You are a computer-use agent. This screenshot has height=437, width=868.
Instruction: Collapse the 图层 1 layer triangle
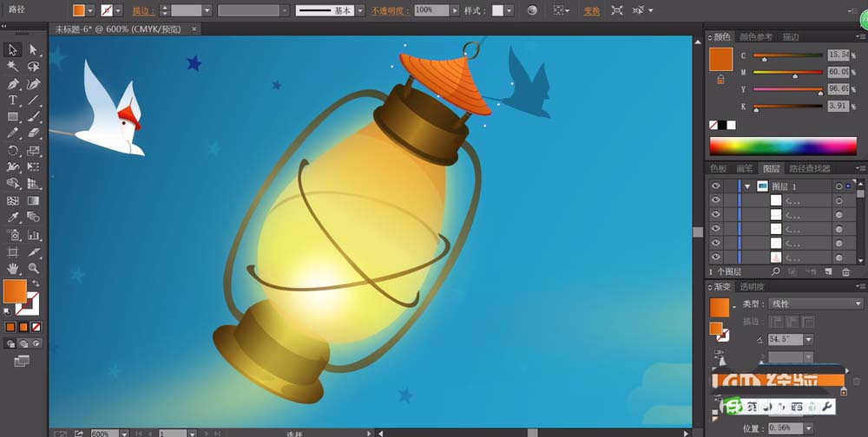click(x=746, y=186)
